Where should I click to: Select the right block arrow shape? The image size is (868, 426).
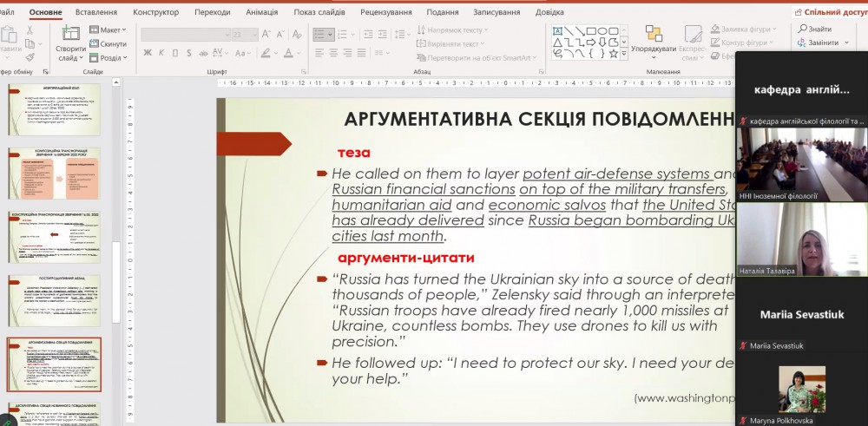(591, 42)
